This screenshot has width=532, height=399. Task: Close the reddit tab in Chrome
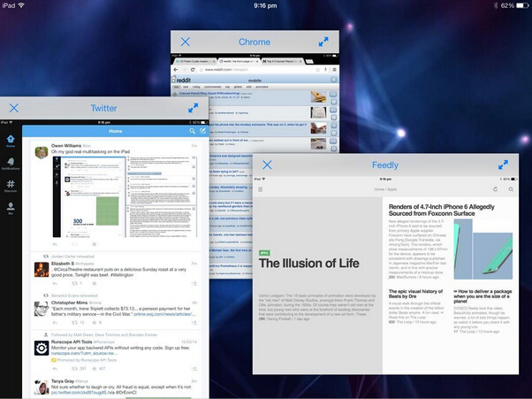coord(257,61)
